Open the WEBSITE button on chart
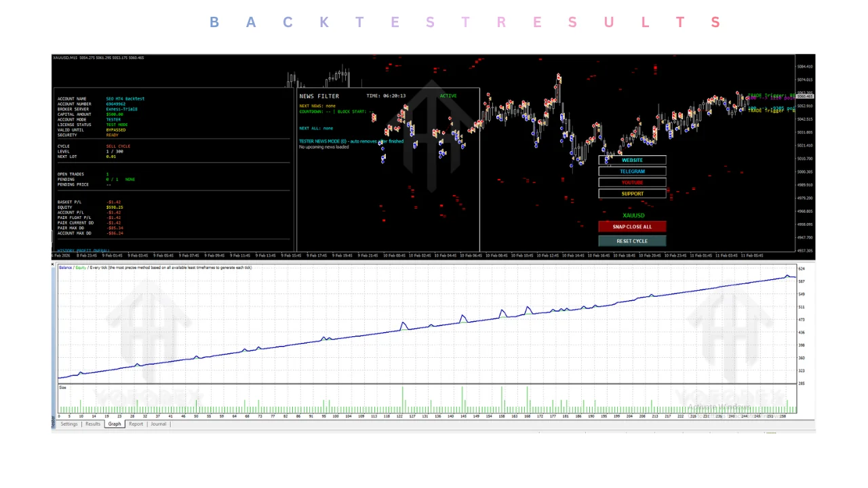 (x=632, y=161)
